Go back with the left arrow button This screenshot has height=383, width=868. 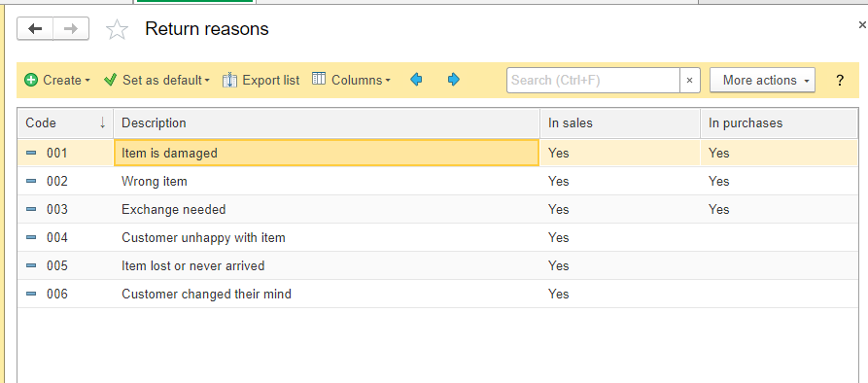[35, 29]
